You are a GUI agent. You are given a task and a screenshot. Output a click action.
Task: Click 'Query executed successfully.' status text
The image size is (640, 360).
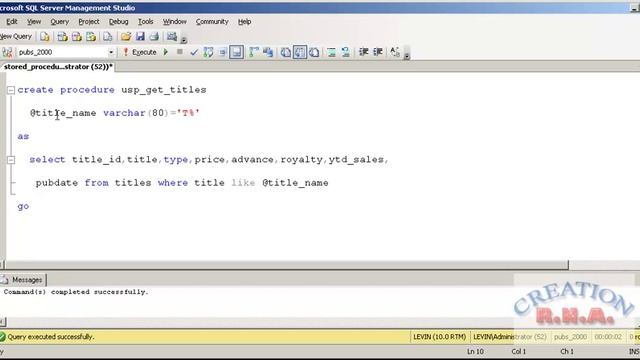tap(51, 337)
